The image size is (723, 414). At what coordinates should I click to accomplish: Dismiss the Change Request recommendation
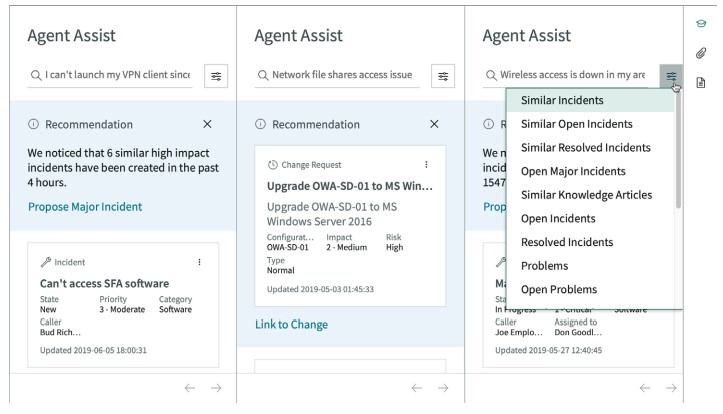(x=434, y=124)
